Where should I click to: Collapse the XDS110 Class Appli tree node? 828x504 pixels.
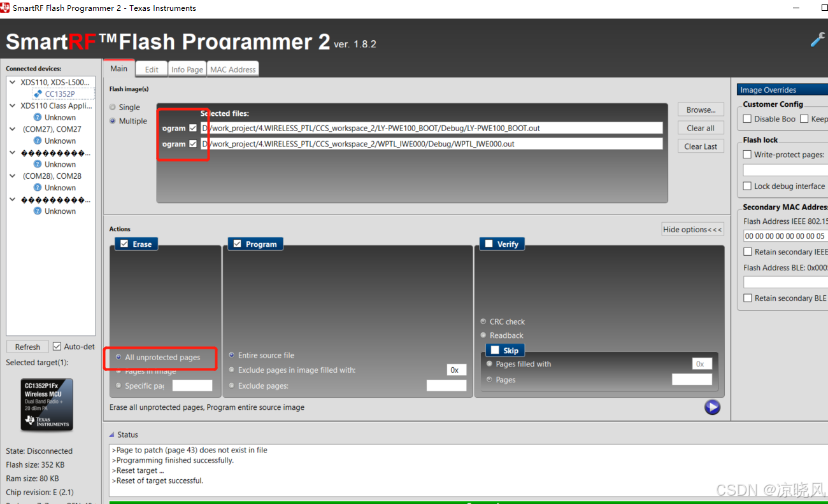(12, 106)
